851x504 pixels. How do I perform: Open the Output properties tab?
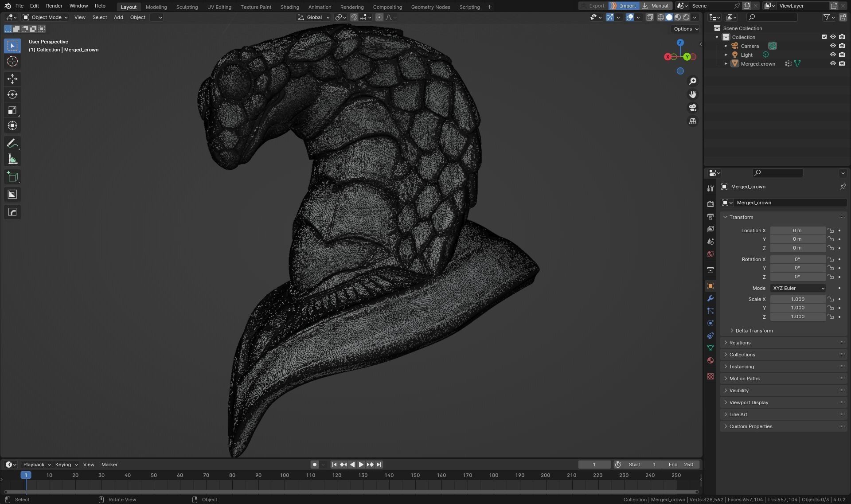[710, 216]
